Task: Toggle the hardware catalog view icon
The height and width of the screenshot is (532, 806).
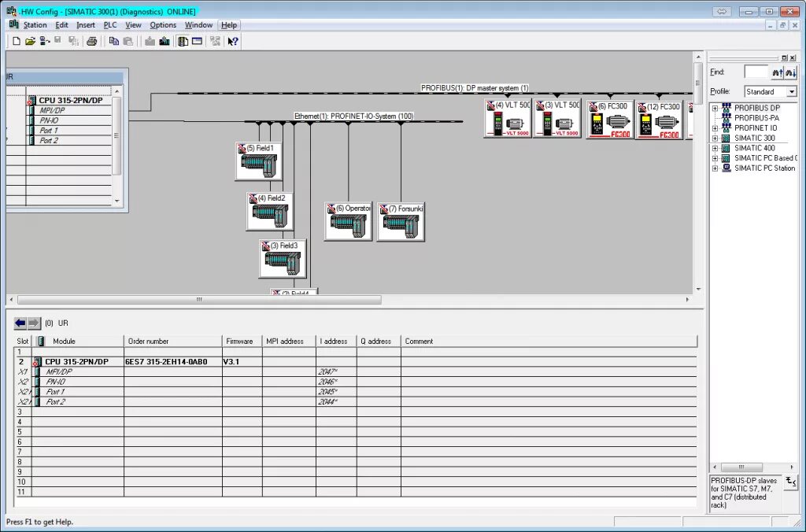Action: click(x=183, y=41)
